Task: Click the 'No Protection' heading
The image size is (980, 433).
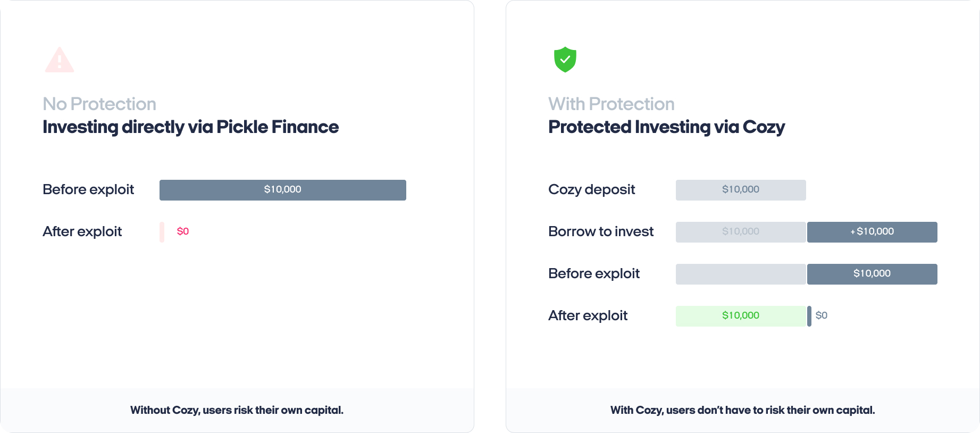Action: click(x=99, y=104)
